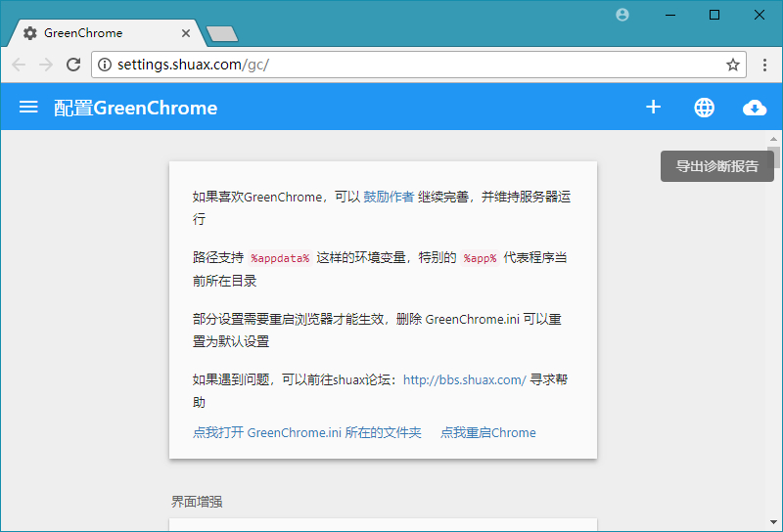Screen dimensions: 783x532
Task: Reload the current page
Action: click(73, 65)
